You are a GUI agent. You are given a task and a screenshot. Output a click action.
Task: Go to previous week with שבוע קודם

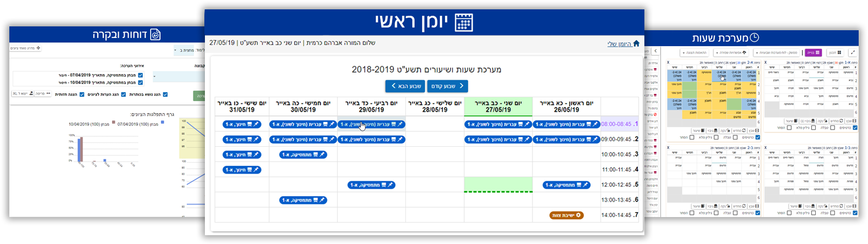[448, 86]
